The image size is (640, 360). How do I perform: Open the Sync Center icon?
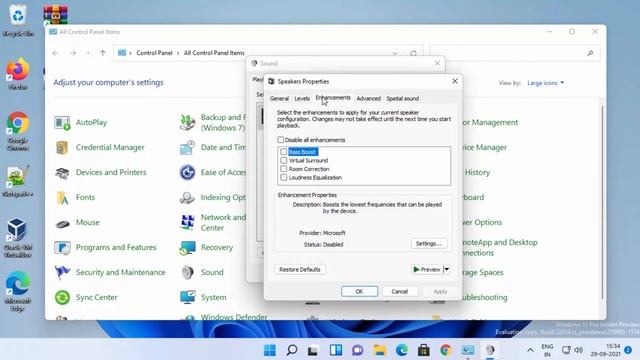[x=62, y=298]
